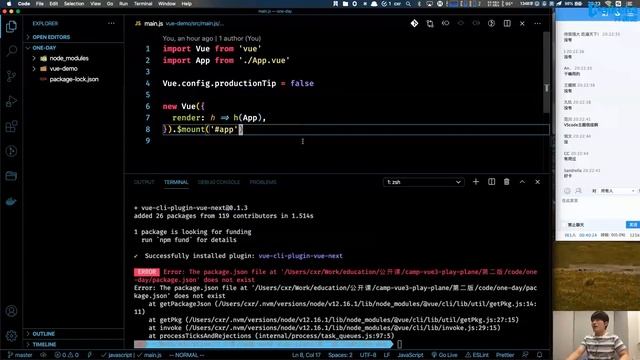Click the open changes icon in editor toolbar
The image size is (640, 360).
coord(430,24)
